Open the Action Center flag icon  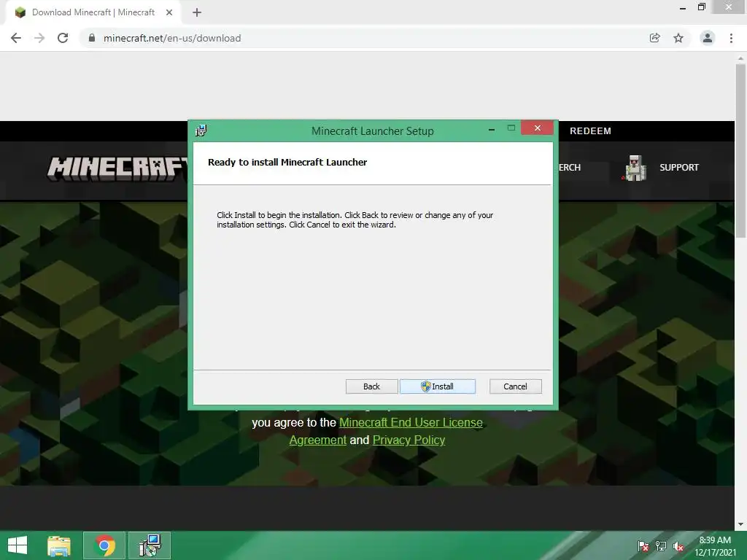point(643,546)
